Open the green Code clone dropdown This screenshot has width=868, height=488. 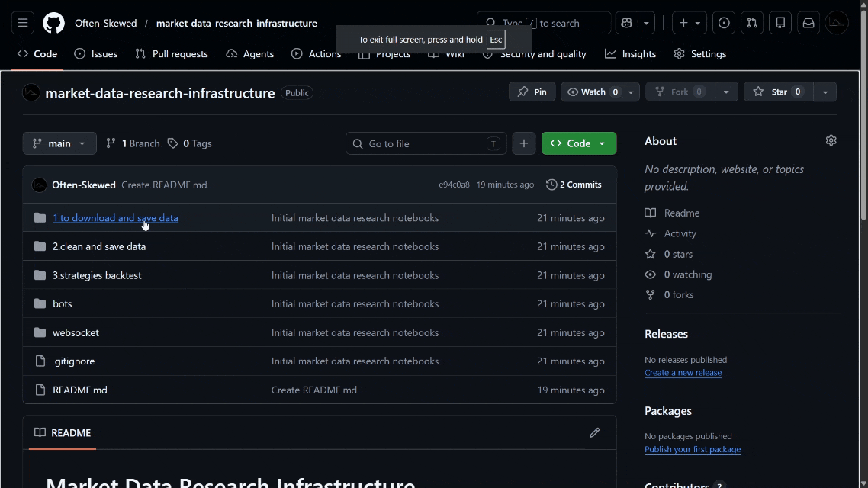point(579,143)
